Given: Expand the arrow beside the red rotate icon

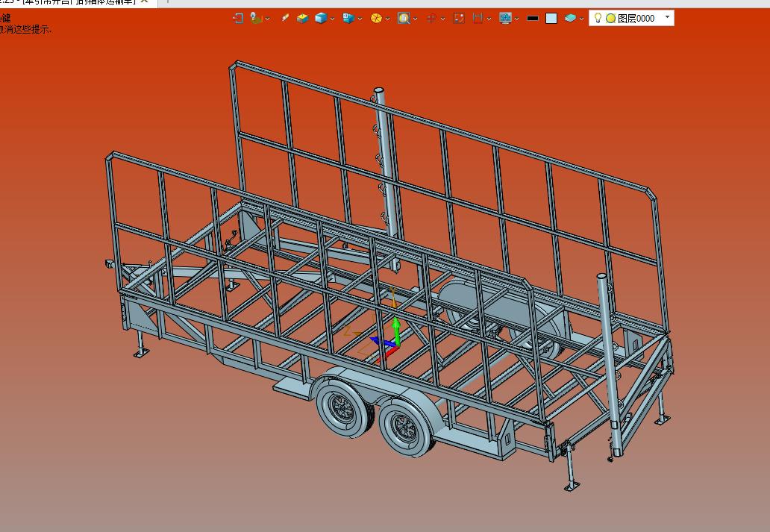Looking at the screenshot, I should pos(443,19).
